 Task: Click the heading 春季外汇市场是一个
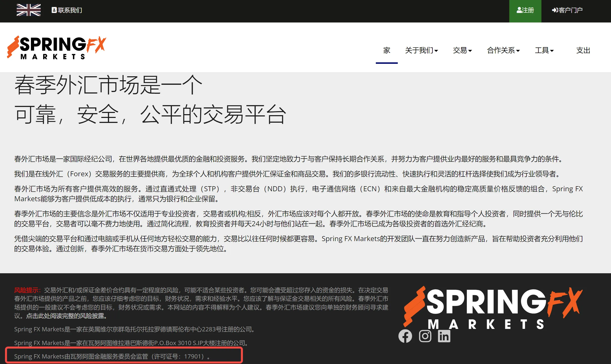[108, 85]
